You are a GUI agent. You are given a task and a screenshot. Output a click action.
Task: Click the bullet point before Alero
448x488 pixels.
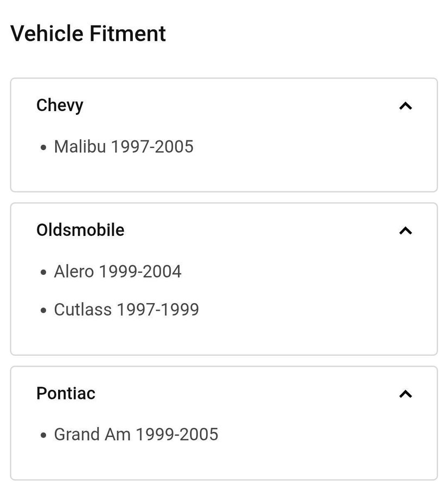click(43, 272)
